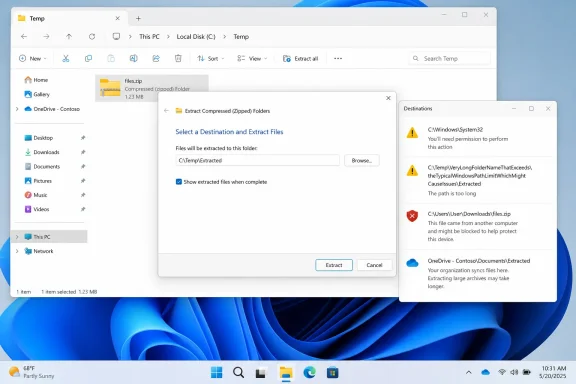Expand Network tree node
576x384 pixels.
[x=17, y=251]
